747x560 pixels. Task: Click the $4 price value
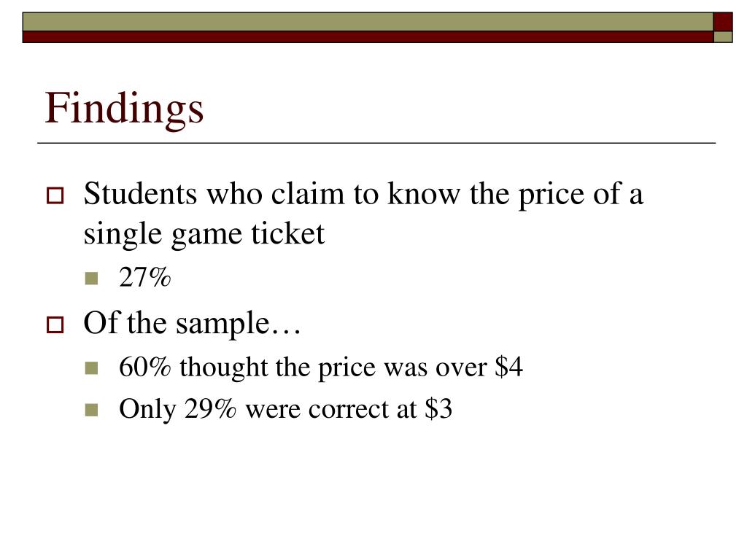coord(508,367)
